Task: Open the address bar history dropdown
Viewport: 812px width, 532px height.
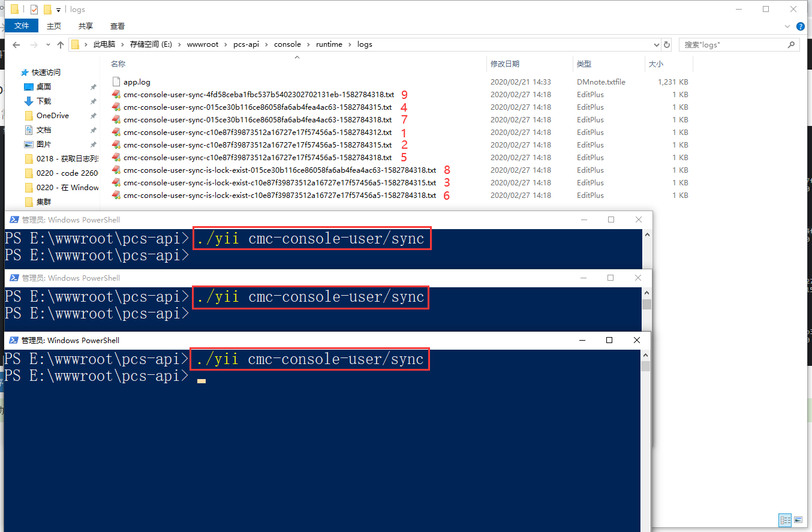Action: tap(656, 45)
